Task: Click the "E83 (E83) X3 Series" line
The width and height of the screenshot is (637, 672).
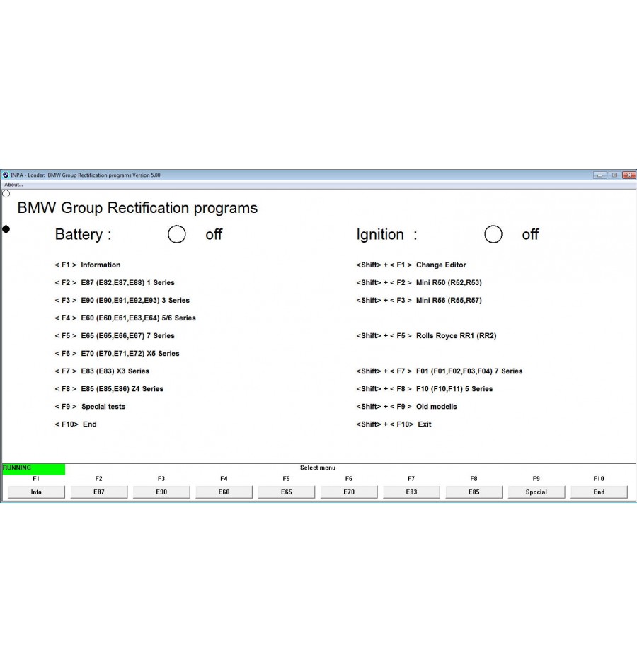Action: 102,371
